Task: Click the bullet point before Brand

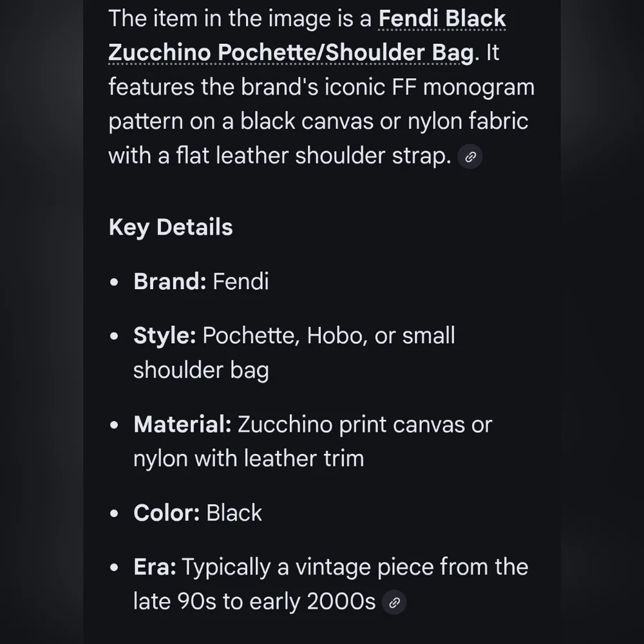Action: click(x=115, y=282)
